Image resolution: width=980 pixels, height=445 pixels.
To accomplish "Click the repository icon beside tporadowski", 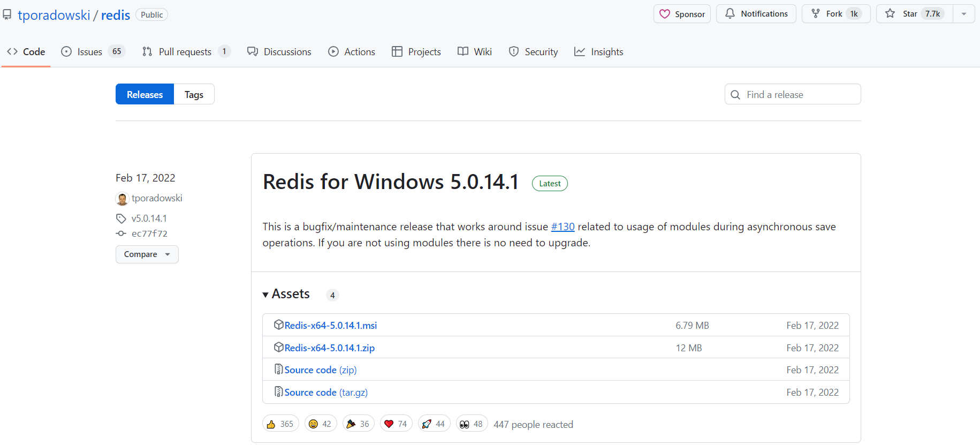I will coord(7,14).
